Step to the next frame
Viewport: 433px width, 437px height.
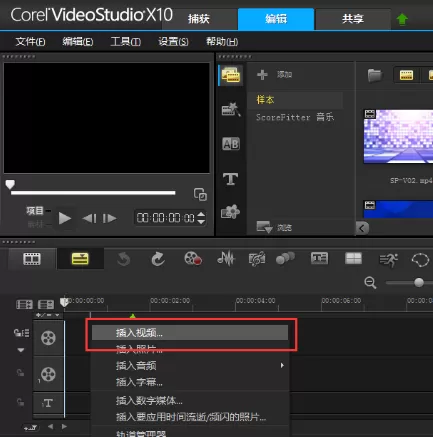click(109, 218)
